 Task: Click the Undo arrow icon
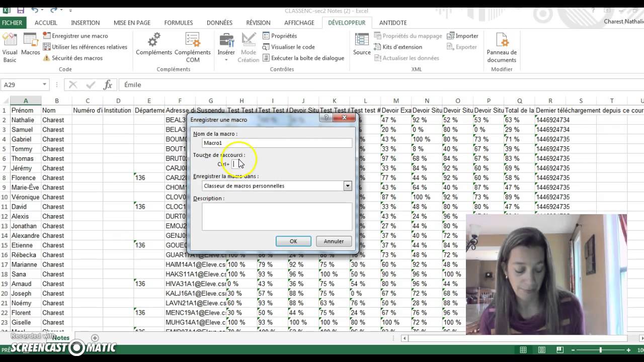coord(34,10)
